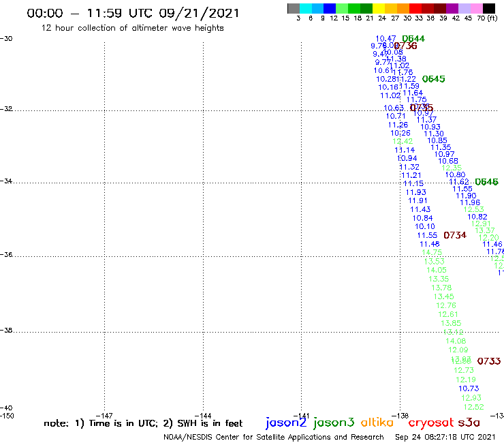Screen dimensions: 504x443
Task: Click the 11.62 value beside 0646
Action: pos(459,182)
